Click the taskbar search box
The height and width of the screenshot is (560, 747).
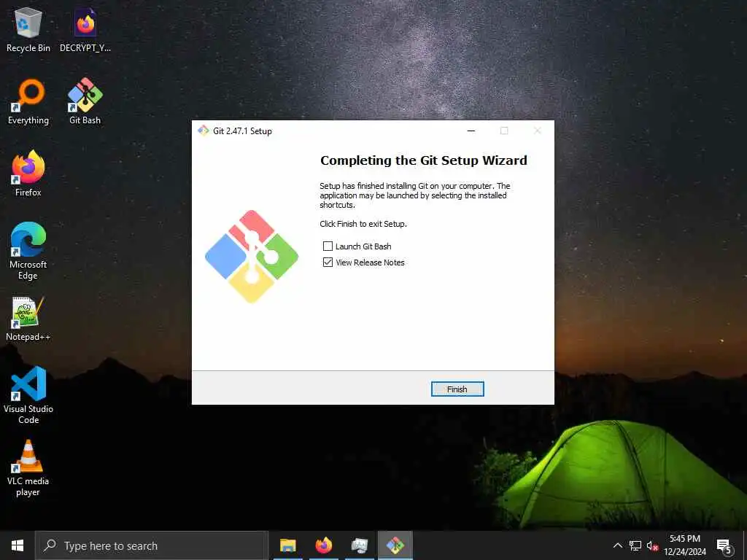tap(152, 545)
